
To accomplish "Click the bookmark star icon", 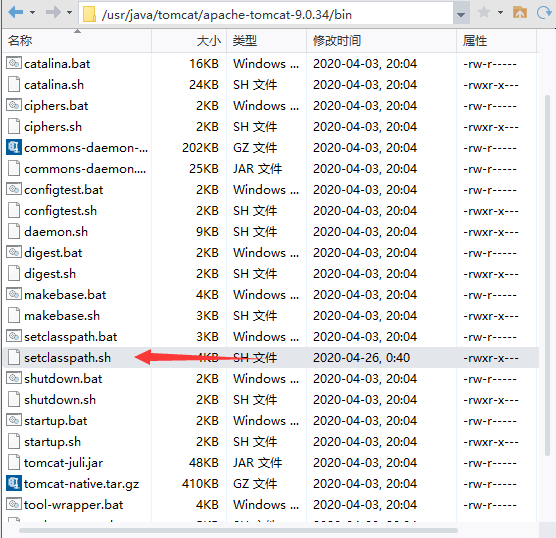I will 484,13.
